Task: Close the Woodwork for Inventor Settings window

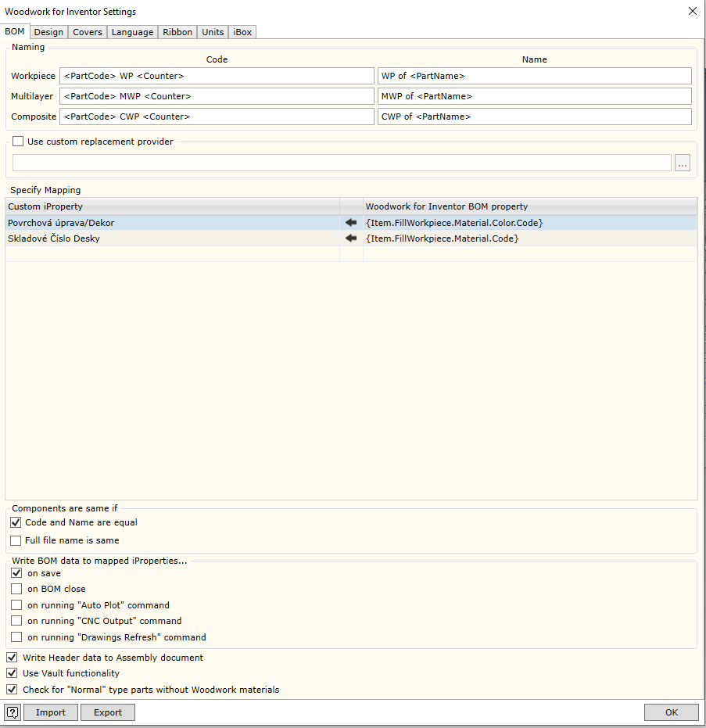Action: pyautogui.click(x=692, y=11)
